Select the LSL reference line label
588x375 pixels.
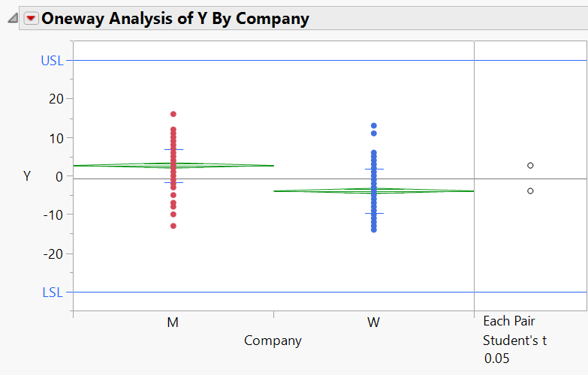click(x=52, y=292)
